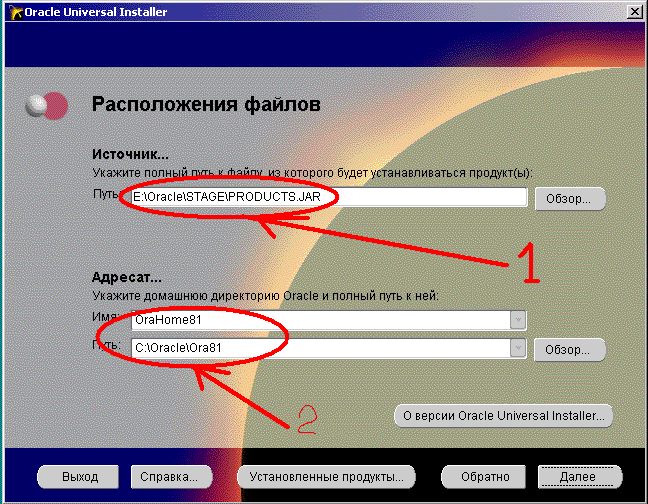Click the instruction text about домашнюю директорию Oracle
The image size is (648, 504).
coord(265,296)
